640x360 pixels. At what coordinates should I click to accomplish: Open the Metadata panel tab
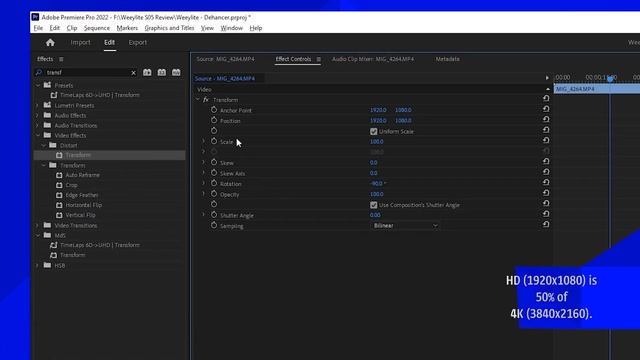click(x=447, y=59)
